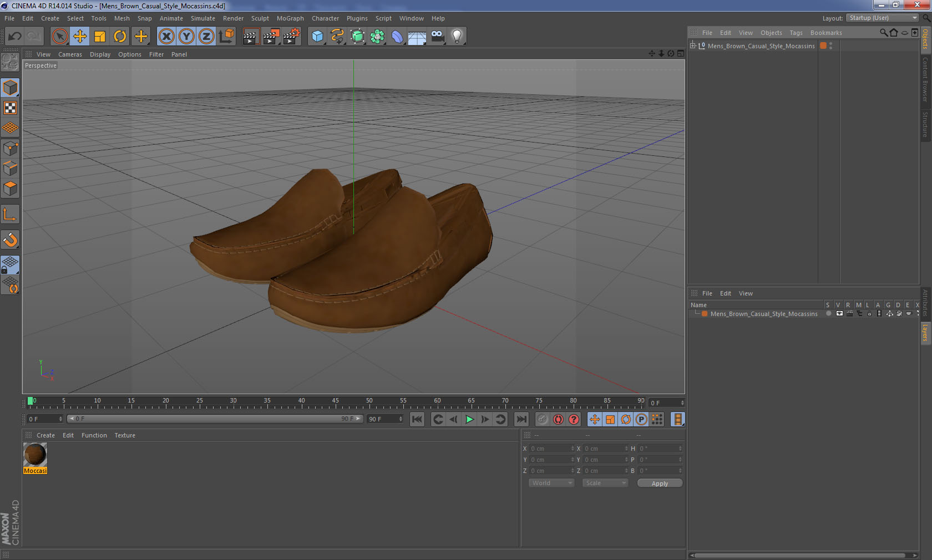The width and height of the screenshot is (932, 560).
Task: Toggle layer render clapperboard flag
Action: click(x=849, y=314)
